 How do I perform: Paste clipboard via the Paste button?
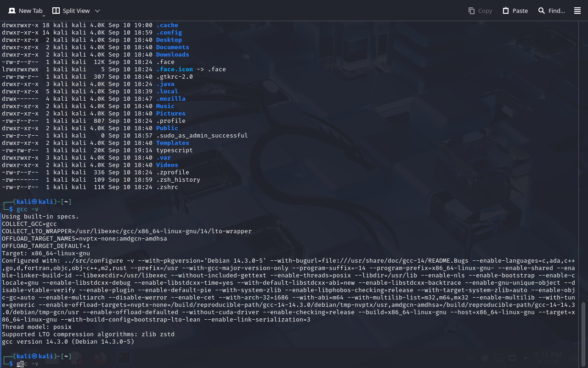pos(515,11)
